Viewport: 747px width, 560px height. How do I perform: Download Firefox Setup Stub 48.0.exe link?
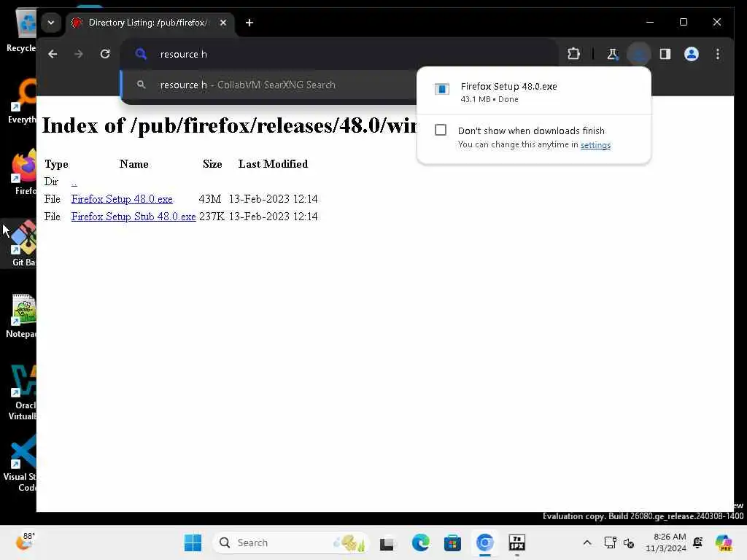click(133, 217)
